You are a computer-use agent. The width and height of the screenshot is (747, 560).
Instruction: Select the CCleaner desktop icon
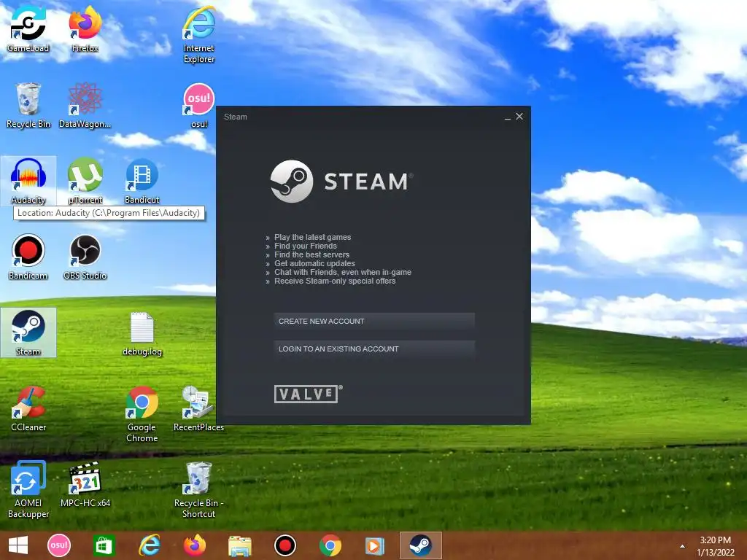pyautogui.click(x=28, y=408)
